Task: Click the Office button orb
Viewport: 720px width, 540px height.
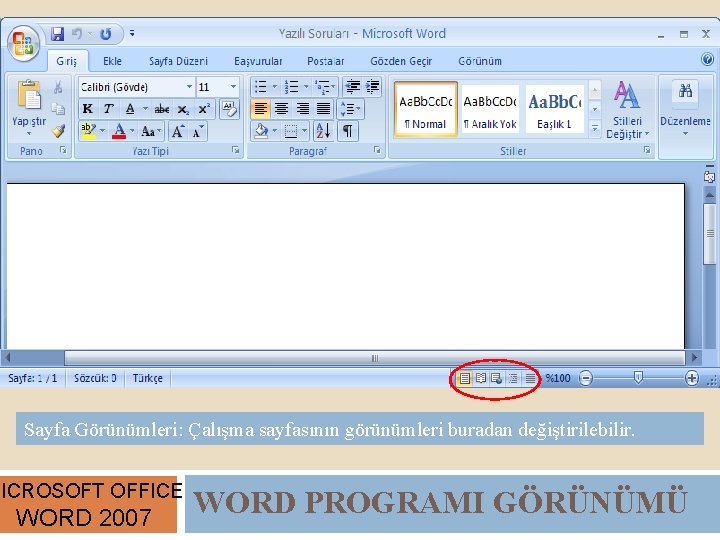Action: pos(23,43)
